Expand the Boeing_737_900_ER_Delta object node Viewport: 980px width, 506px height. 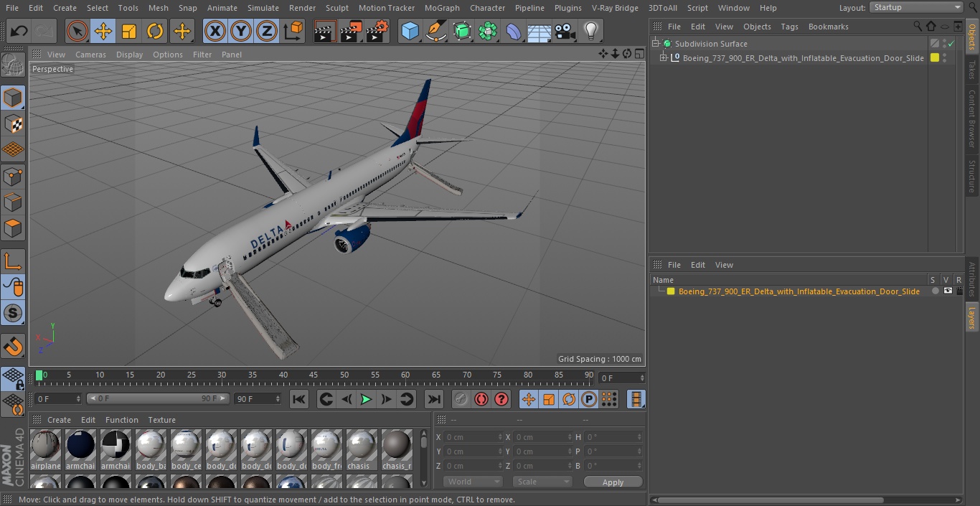(x=664, y=58)
